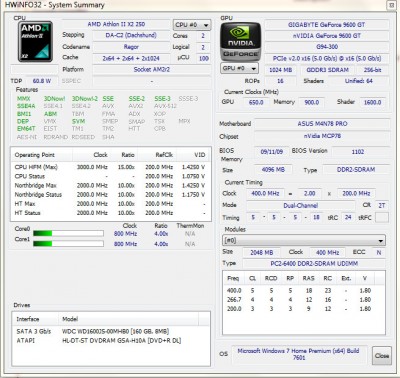
Task: Click the µCU 100 value field
Action: click(203, 58)
